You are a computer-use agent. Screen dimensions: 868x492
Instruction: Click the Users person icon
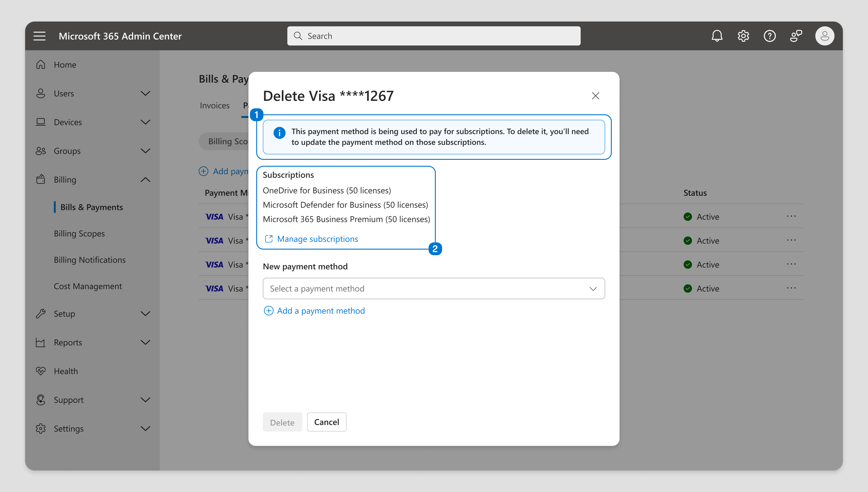[x=41, y=93]
